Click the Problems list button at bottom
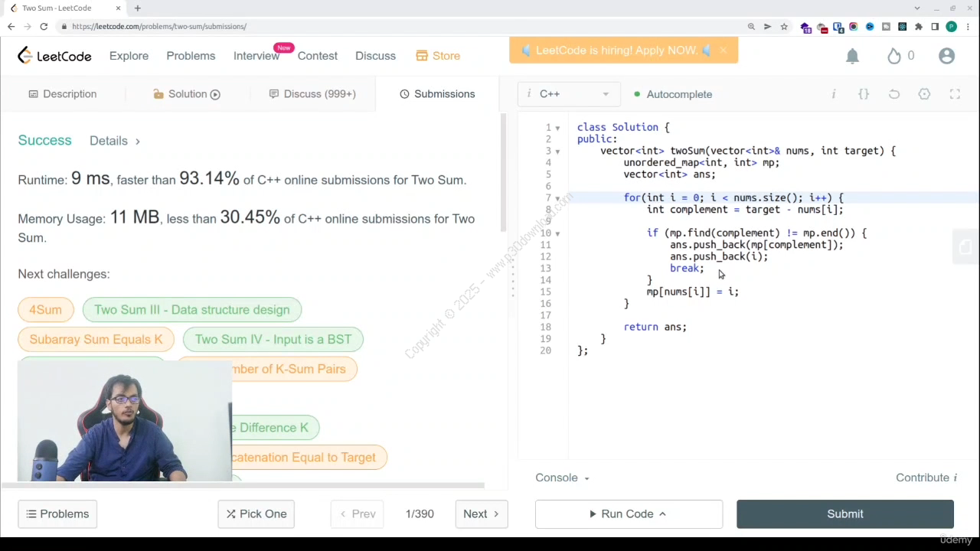The height and width of the screenshot is (551, 980). (x=57, y=514)
